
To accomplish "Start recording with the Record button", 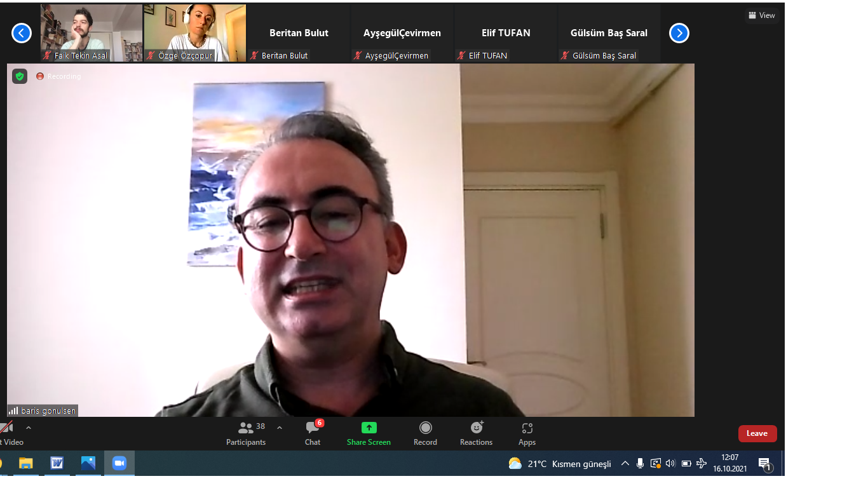I will coord(425,433).
